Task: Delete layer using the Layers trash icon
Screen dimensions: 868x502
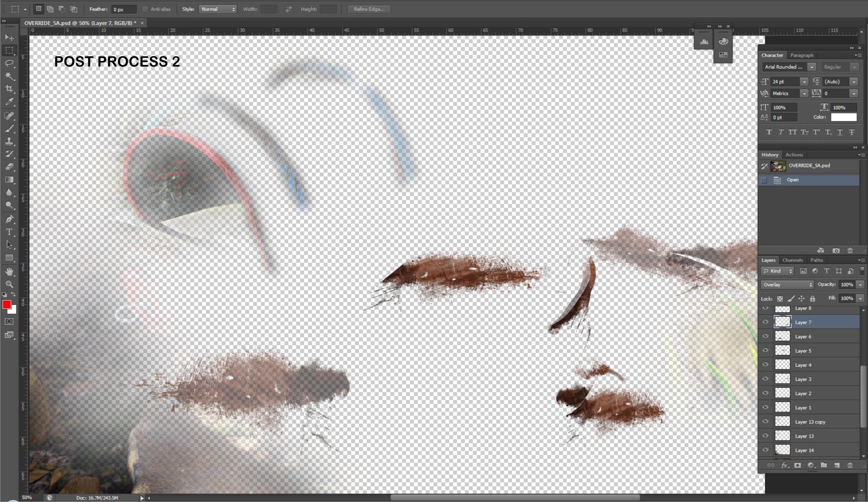Action: coord(850,465)
